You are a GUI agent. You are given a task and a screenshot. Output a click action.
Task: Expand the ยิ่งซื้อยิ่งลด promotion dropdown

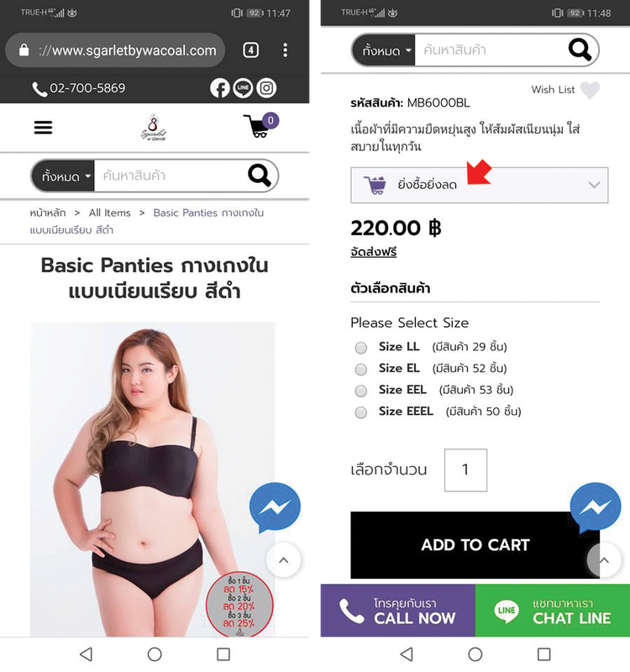[479, 185]
